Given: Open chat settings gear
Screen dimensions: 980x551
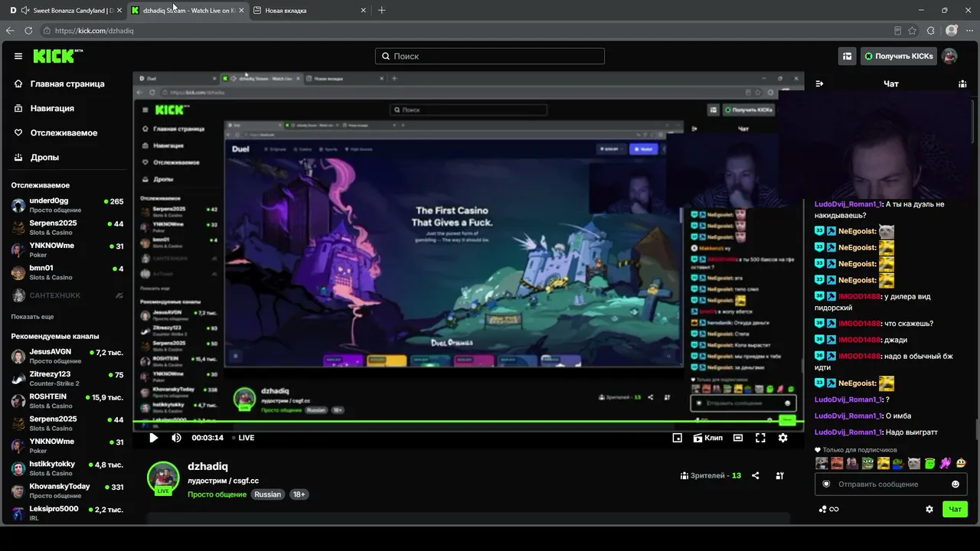Looking at the screenshot, I should pos(929,509).
